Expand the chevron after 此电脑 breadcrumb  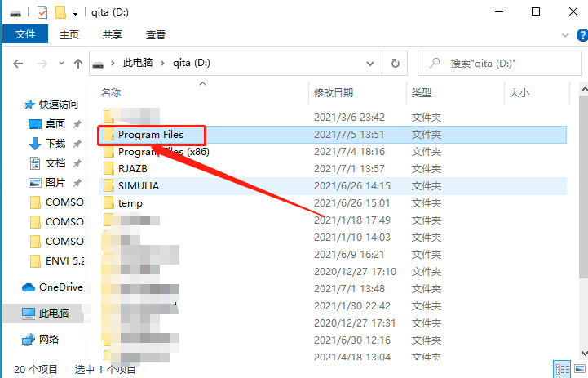pos(162,64)
